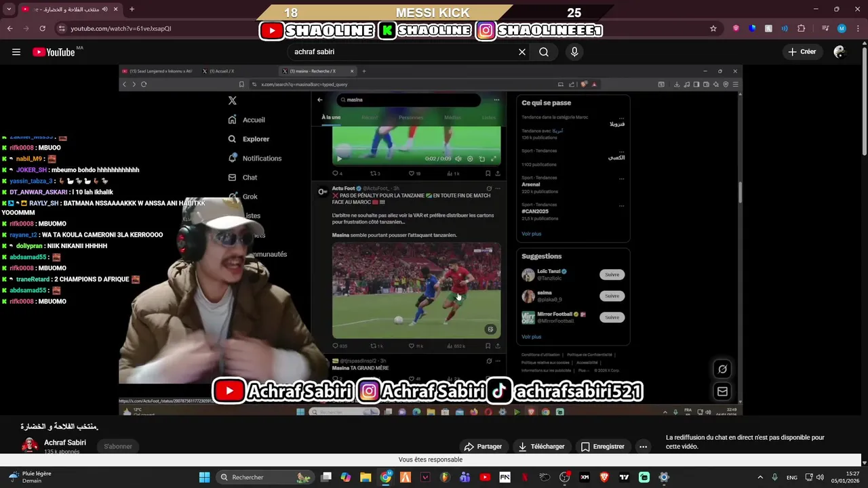Open the Chrome profile M avatar
The width and height of the screenshot is (868, 488).
coord(842,28)
